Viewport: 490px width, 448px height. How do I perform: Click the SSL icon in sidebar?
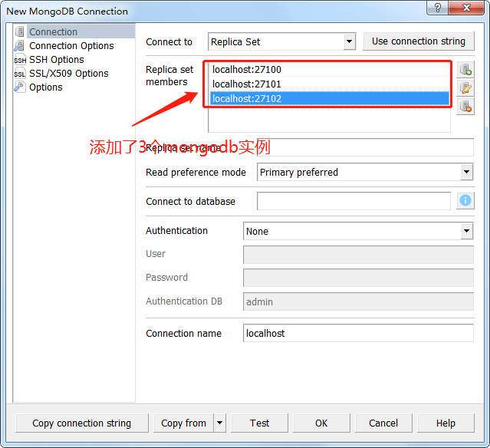tap(19, 74)
